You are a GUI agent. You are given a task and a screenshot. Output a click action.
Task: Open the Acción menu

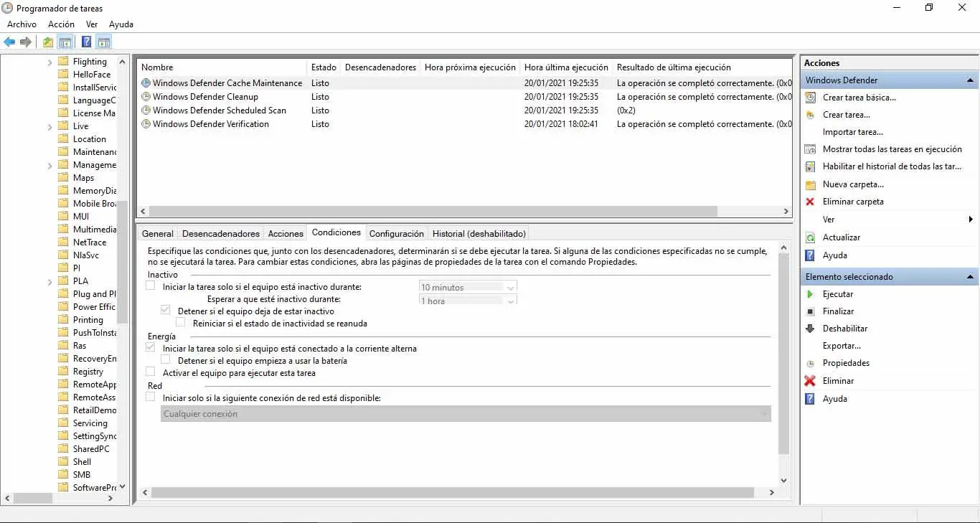pos(61,24)
